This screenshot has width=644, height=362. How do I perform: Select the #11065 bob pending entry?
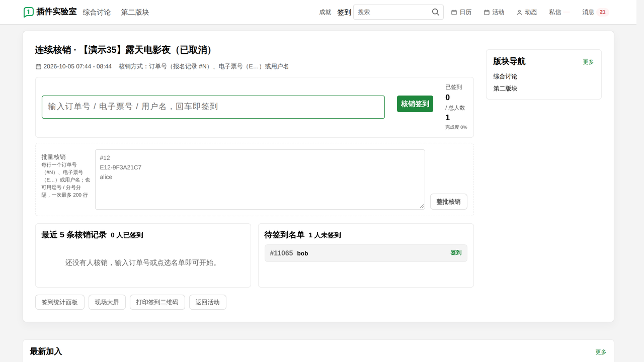tap(366, 253)
